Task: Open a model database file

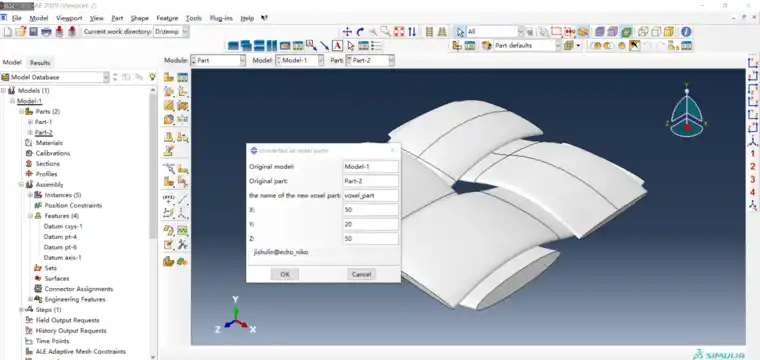Action: point(20,32)
